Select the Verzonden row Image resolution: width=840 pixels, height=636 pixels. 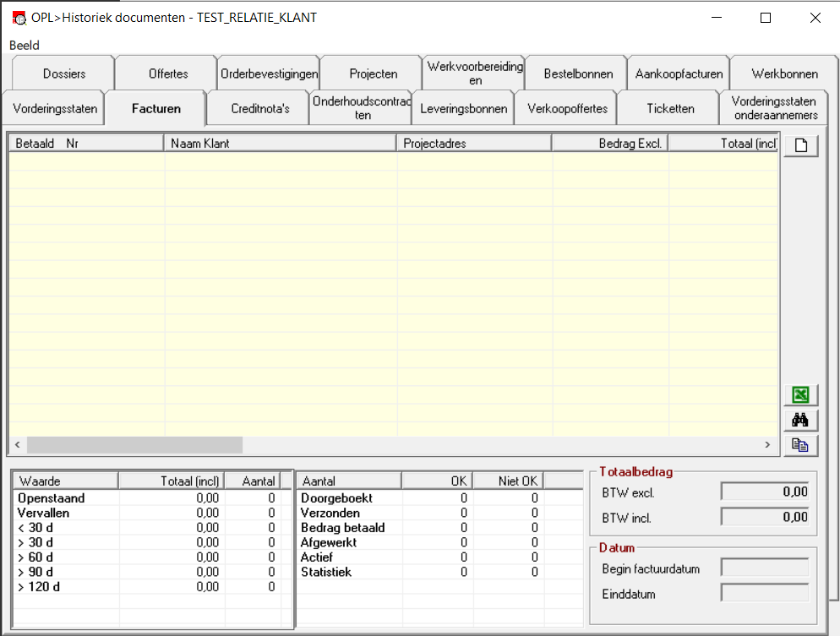[x=439, y=513]
